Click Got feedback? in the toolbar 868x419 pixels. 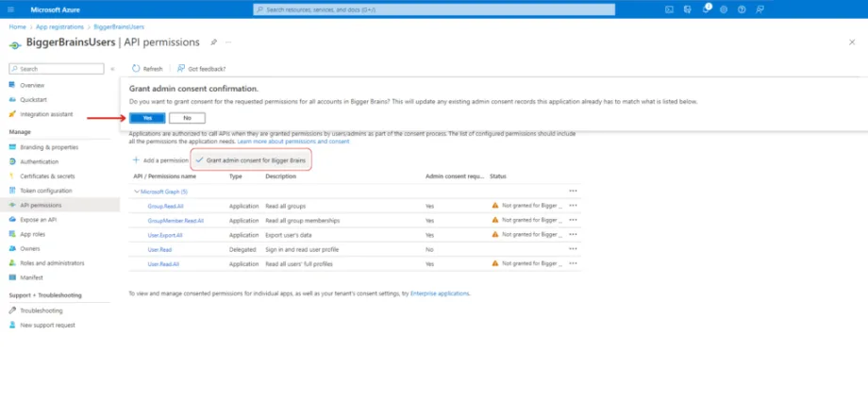pyautogui.click(x=202, y=69)
